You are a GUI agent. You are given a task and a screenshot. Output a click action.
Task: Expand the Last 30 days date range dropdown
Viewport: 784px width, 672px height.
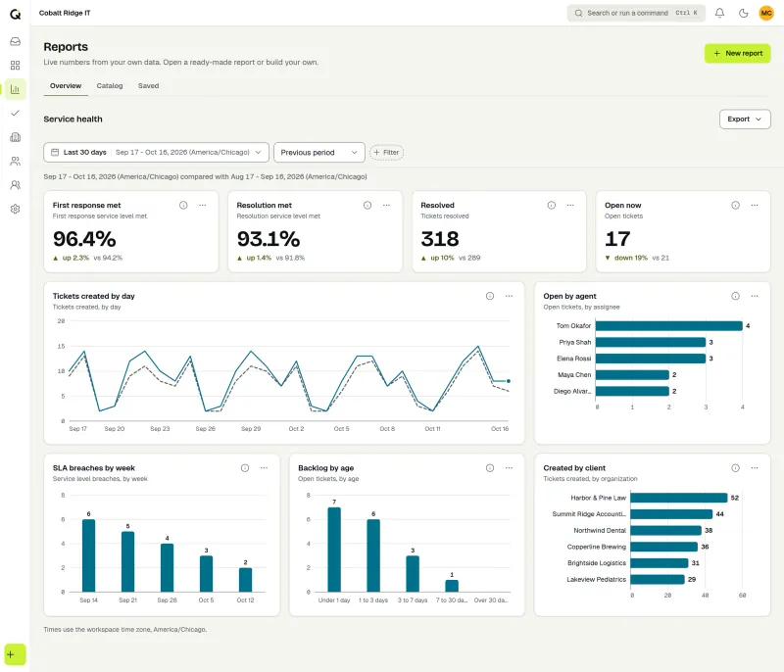pos(156,153)
